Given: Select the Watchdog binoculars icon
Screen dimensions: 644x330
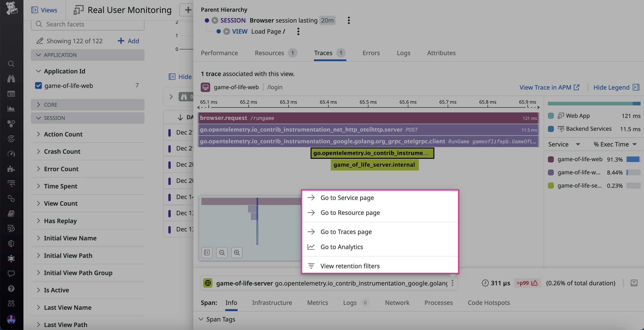Looking at the screenshot, I should tap(11, 79).
